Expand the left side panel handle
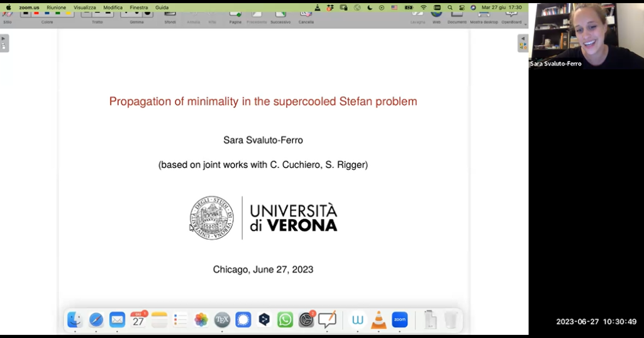 4,43
